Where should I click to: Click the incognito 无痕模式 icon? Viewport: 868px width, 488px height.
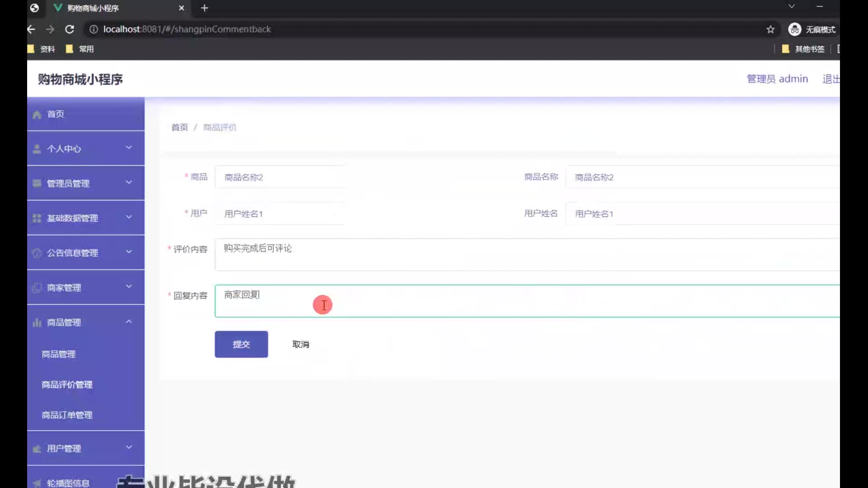pyautogui.click(x=794, y=29)
